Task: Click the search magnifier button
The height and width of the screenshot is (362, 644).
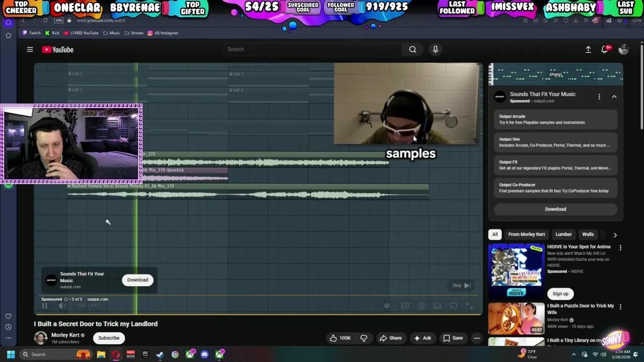Action: [413, 49]
